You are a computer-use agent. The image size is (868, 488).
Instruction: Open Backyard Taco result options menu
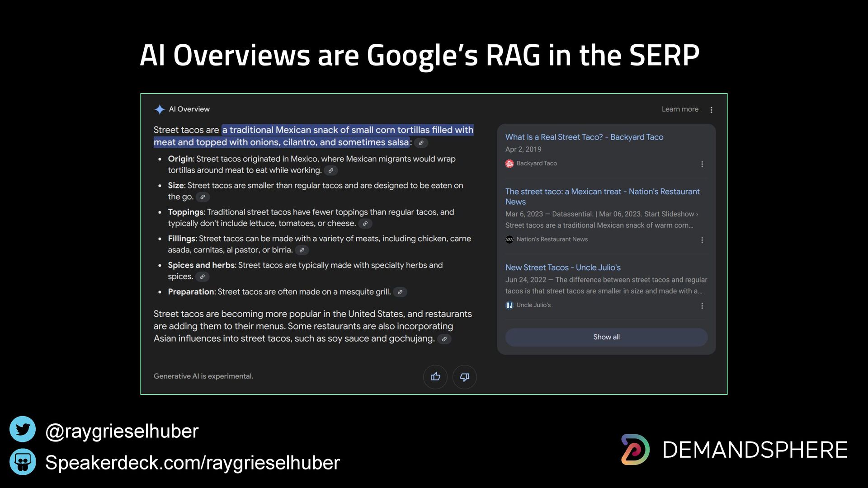[x=702, y=164]
